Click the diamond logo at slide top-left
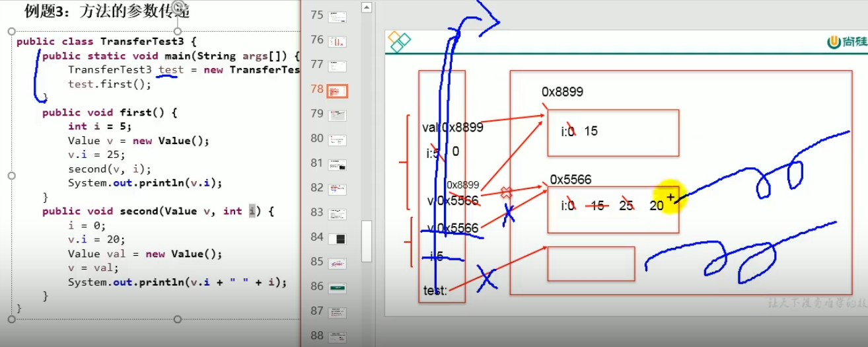This screenshot has width=868, height=347. pos(398,42)
